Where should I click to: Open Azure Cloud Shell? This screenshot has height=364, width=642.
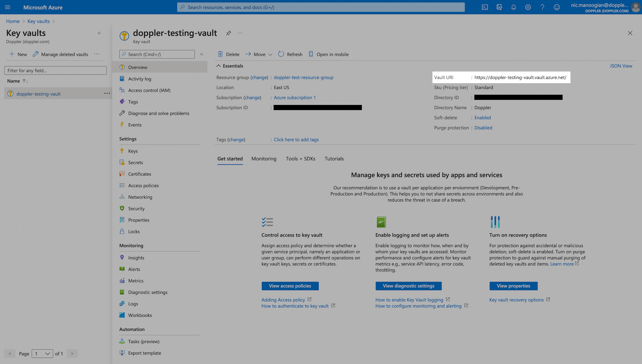[485, 7]
